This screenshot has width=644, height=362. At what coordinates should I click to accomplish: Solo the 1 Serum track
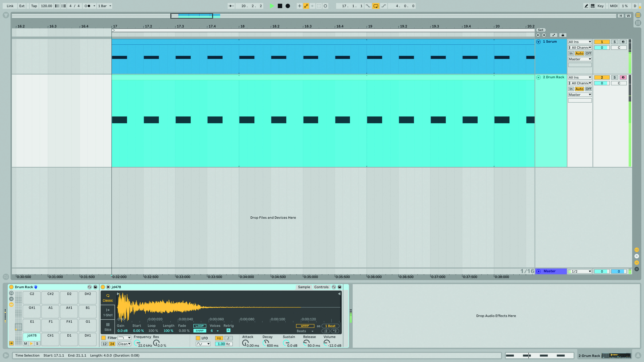click(614, 42)
